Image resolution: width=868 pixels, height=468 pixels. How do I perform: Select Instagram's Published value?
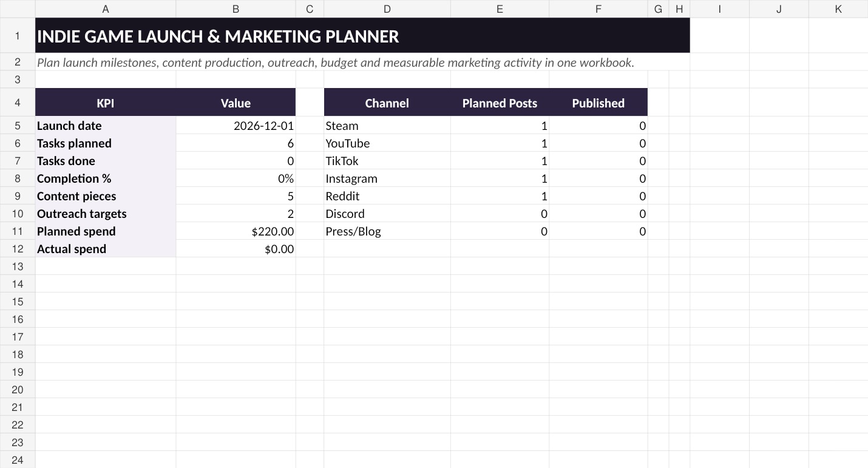coord(598,178)
